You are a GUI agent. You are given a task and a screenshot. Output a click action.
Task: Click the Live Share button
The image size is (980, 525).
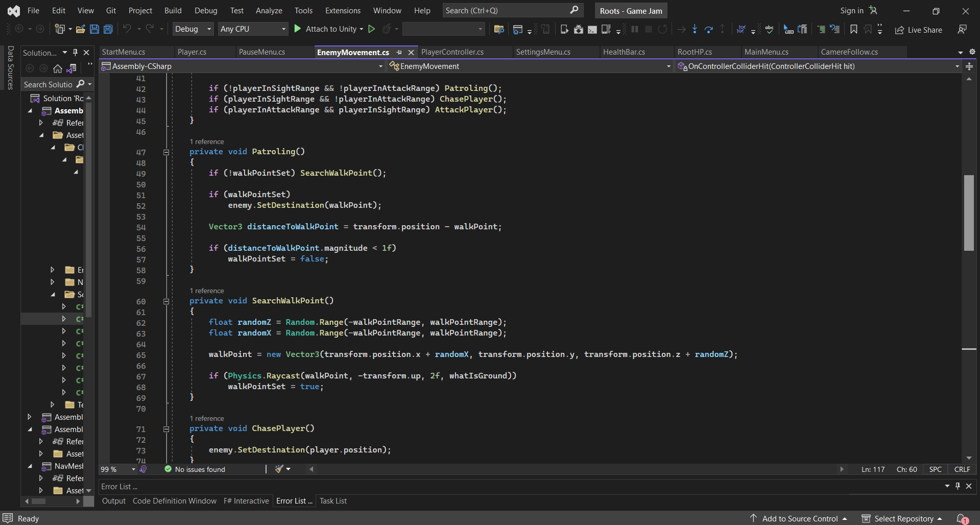[x=919, y=30]
